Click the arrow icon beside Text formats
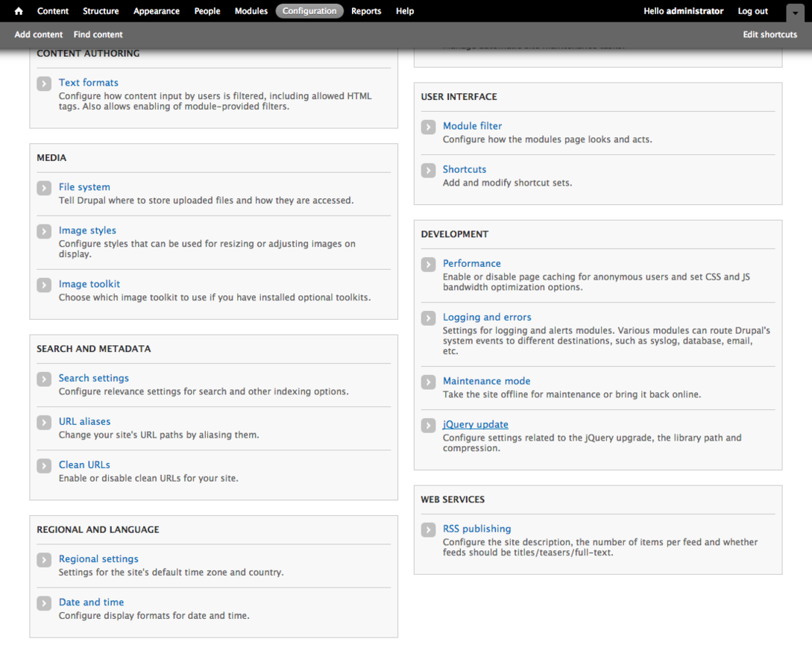This screenshot has height=671, width=812. (44, 84)
